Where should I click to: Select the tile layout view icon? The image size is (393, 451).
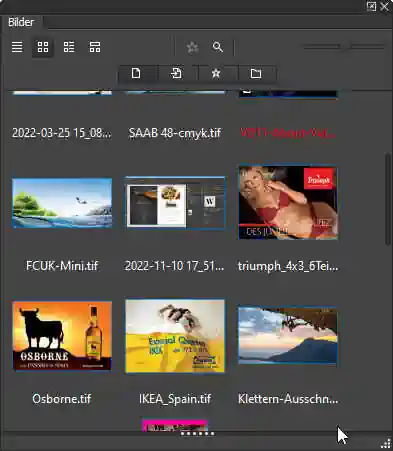[95, 47]
